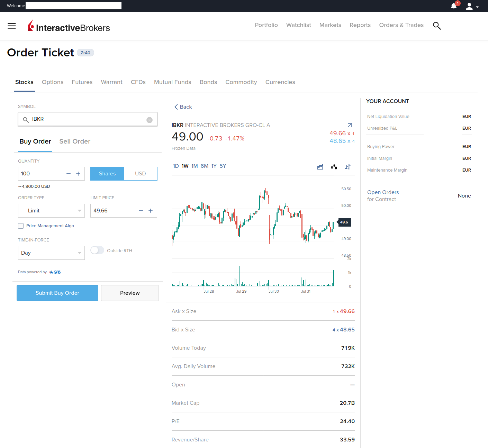The width and height of the screenshot is (488, 448).
Task: Set chart range to 1W
Action: pos(185,166)
